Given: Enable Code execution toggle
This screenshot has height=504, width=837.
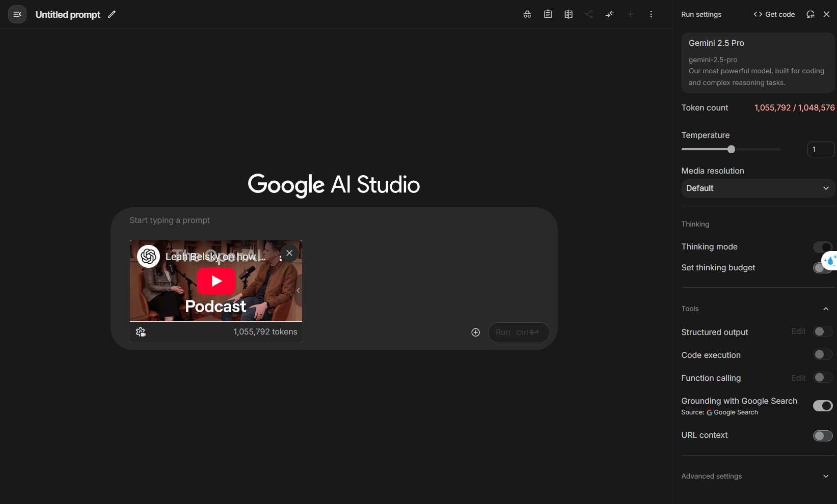Looking at the screenshot, I should 822,355.
